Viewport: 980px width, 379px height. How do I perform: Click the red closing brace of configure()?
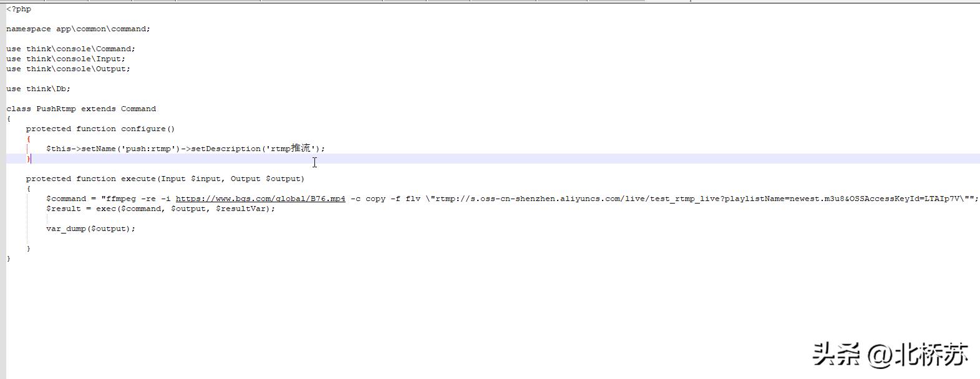coord(29,159)
